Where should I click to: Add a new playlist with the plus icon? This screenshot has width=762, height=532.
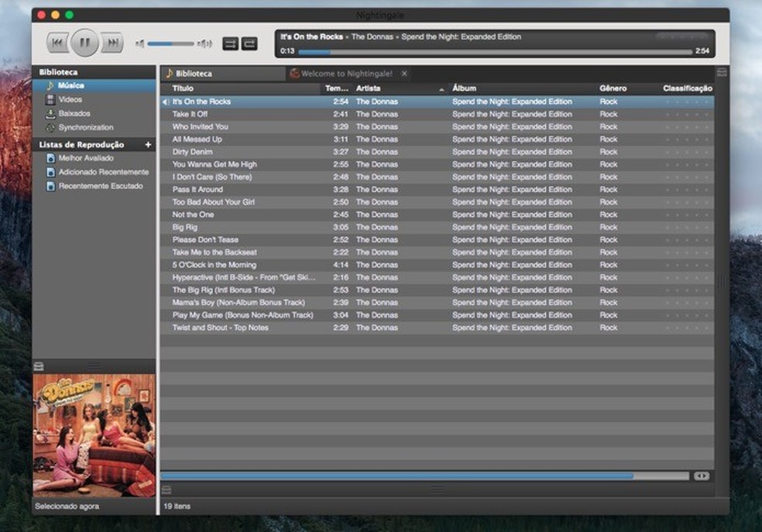click(148, 145)
